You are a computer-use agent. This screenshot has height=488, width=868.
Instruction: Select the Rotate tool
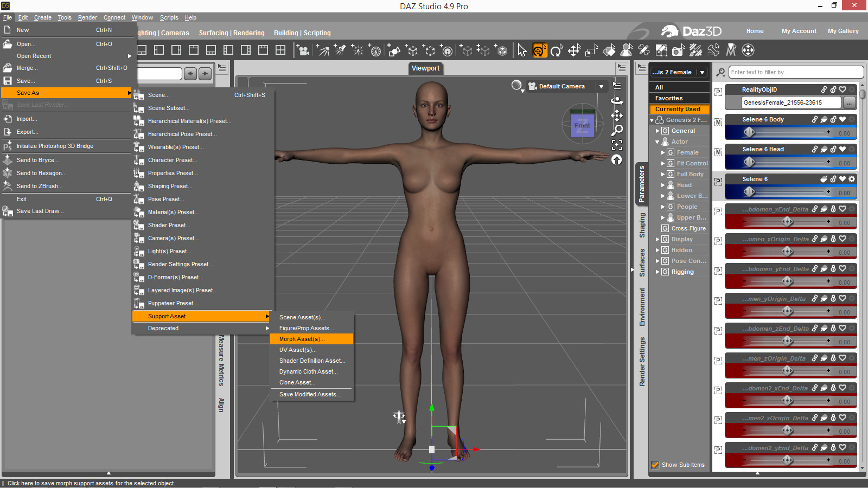557,50
